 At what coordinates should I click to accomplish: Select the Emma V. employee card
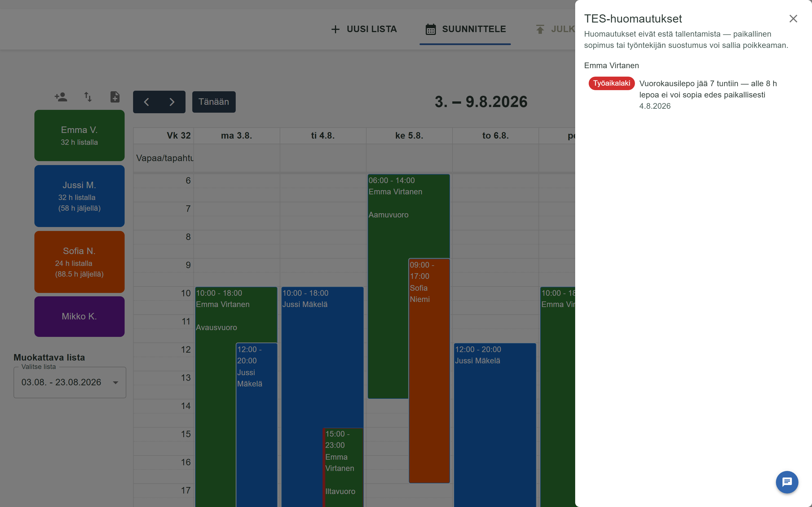pyautogui.click(x=80, y=135)
